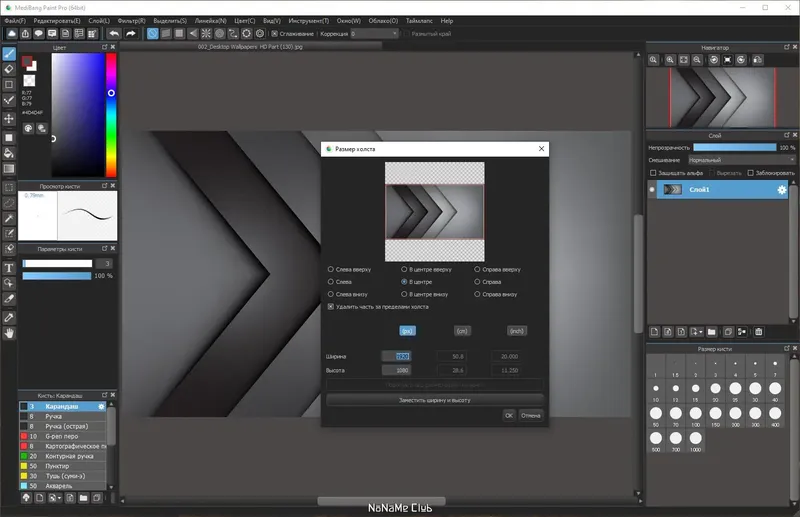Select the Ручка (острая) brush

(x=63, y=427)
